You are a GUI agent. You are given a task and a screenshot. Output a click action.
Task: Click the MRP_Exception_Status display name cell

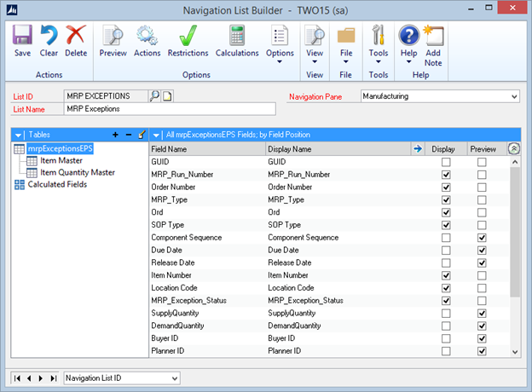click(305, 301)
